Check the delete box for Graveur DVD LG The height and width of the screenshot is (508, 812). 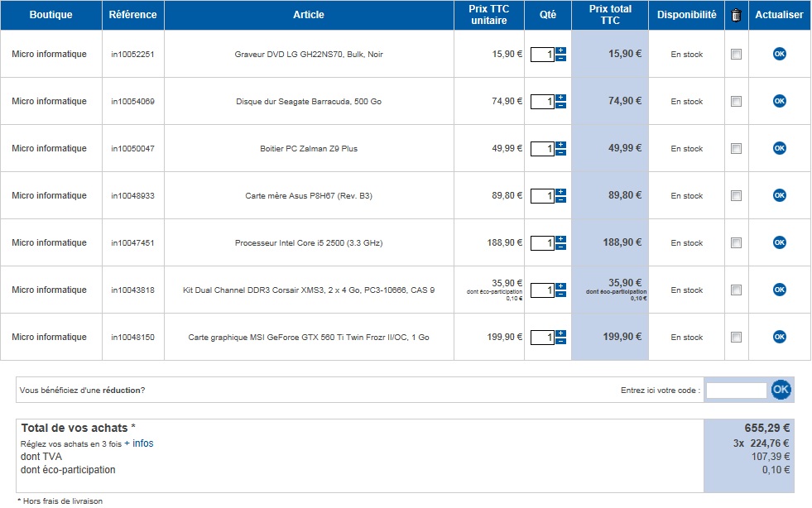[736, 55]
